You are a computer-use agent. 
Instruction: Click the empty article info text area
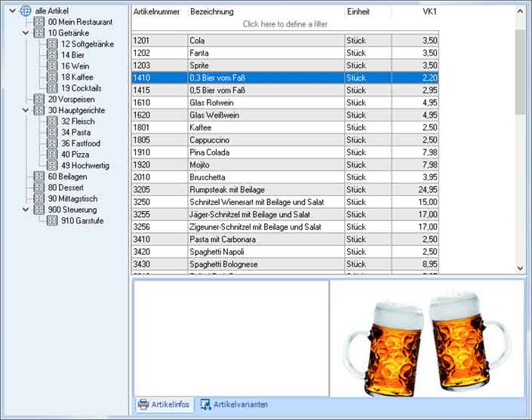tap(232, 339)
